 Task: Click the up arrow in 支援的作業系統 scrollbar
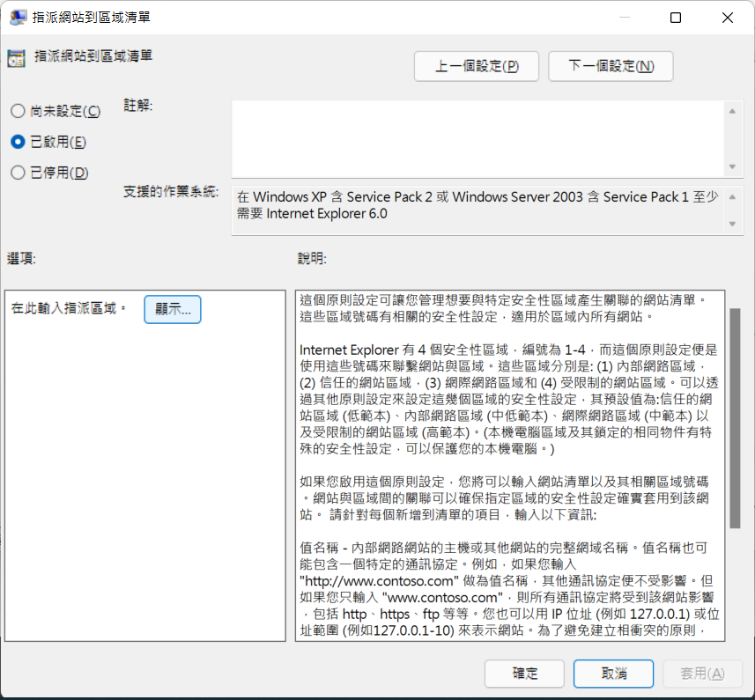732,195
